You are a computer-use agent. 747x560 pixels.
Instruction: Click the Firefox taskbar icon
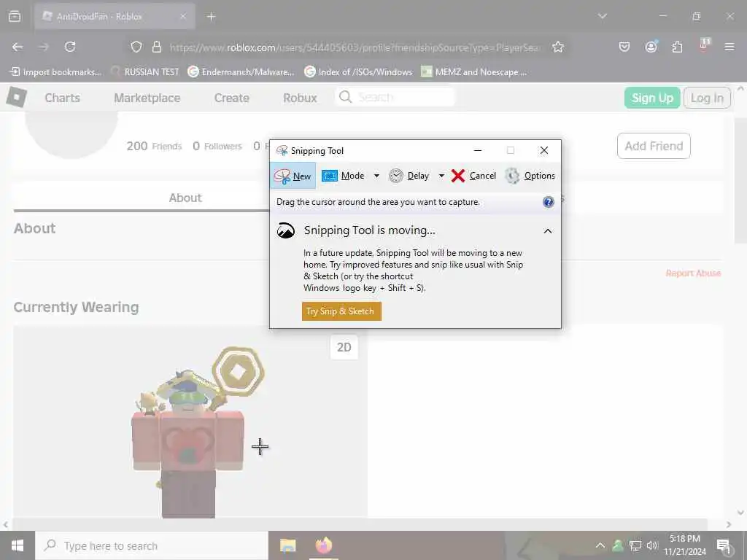(323, 545)
